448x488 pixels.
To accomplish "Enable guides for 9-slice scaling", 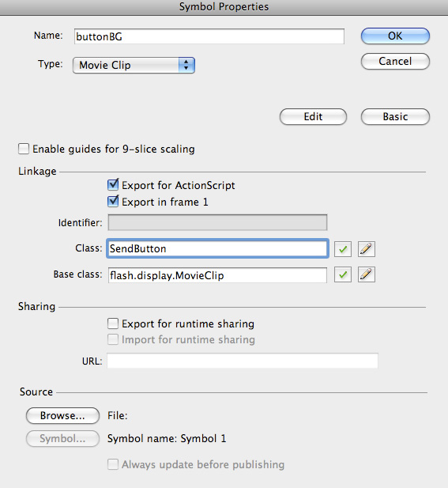I will pos(24,149).
